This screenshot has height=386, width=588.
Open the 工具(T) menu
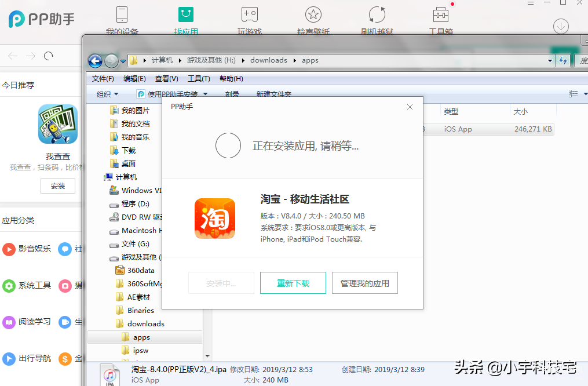click(199, 79)
